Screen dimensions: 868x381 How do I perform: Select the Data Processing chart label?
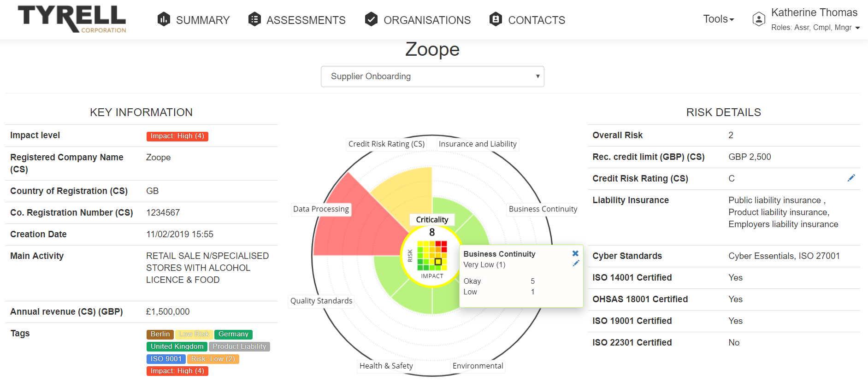pyautogui.click(x=321, y=209)
